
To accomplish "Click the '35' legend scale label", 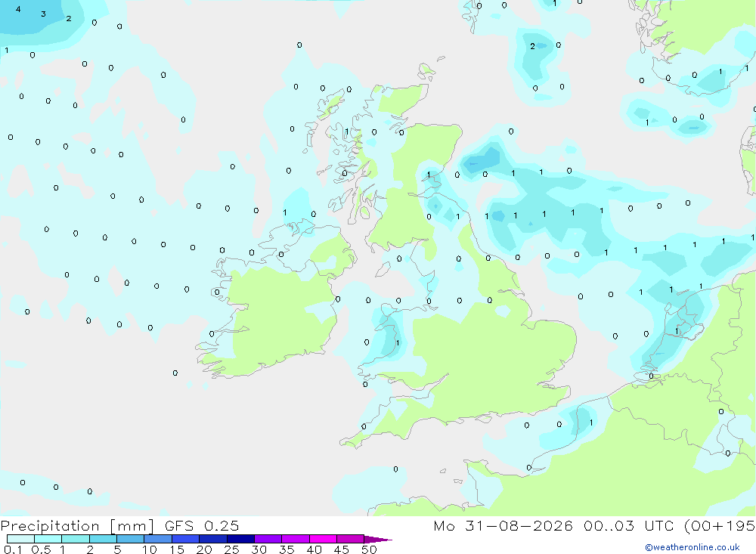I will [x=287, y=549].
